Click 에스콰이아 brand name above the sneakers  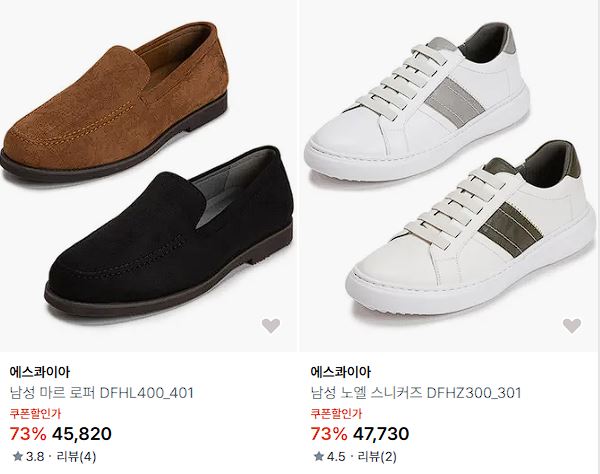341,372
